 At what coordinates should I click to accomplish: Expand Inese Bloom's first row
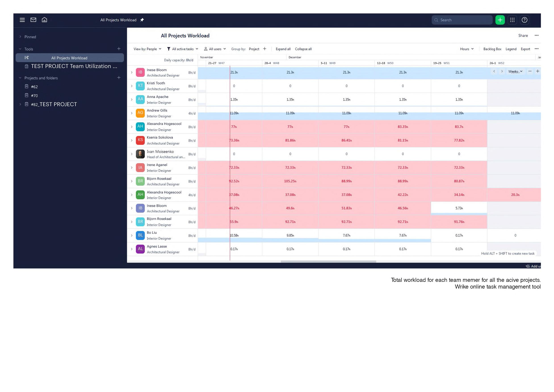click(132, 72)
